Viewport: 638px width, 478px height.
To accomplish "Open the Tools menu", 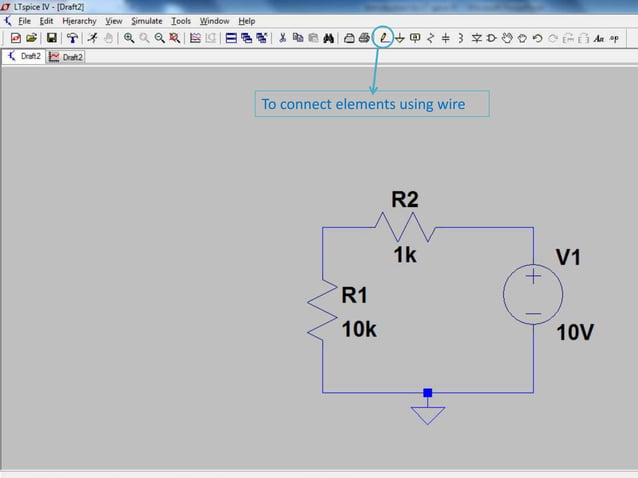I will point(181,21).
